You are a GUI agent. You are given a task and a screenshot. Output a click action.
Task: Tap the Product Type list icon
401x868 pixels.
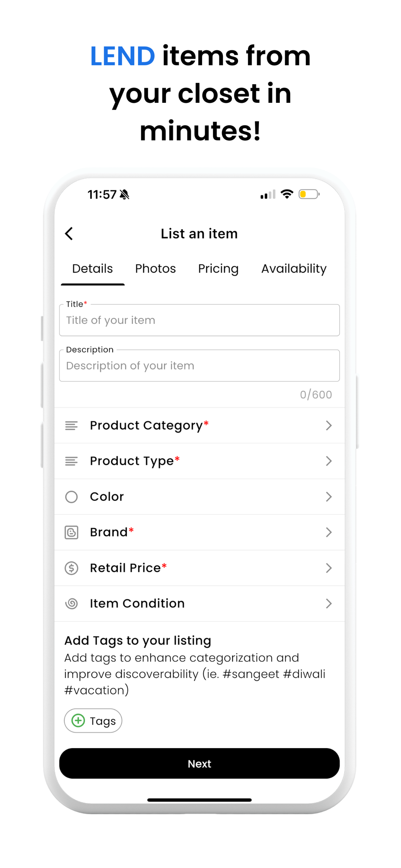pyautogui.click(x=71, y=461)
